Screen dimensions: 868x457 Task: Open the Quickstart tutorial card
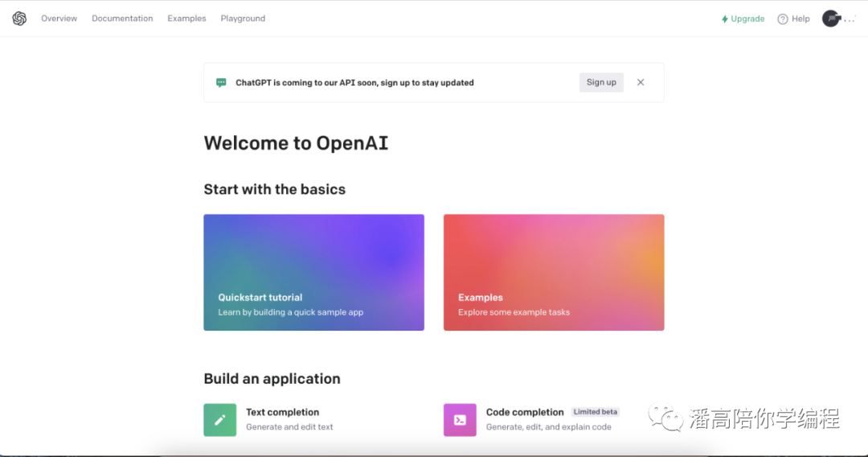point(314,273)
